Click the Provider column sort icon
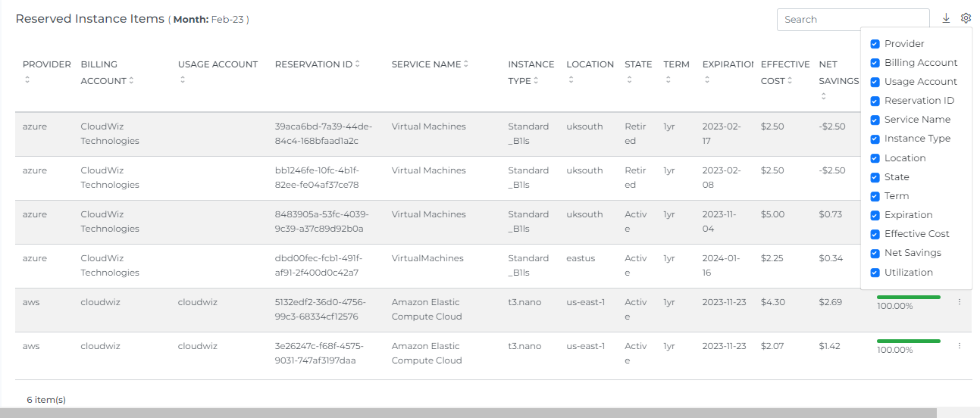Viewport: 980px width, 418px height. [x=27, y=80]
